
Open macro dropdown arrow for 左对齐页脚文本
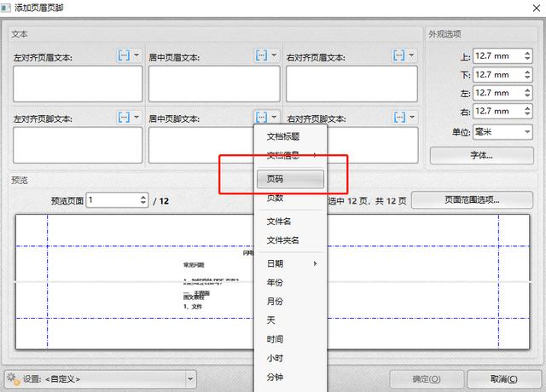coord(136,117)
